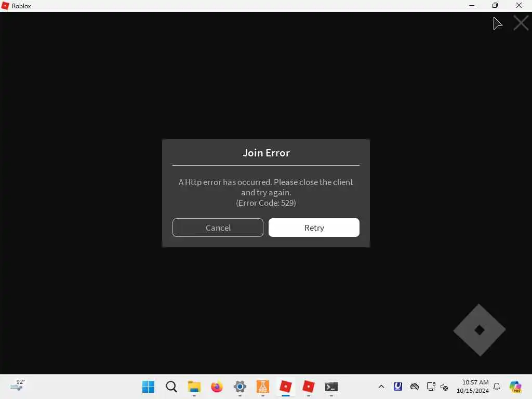532x399 pixels.
Task: Show hidden system tray icons
Action: pos(381,387)
